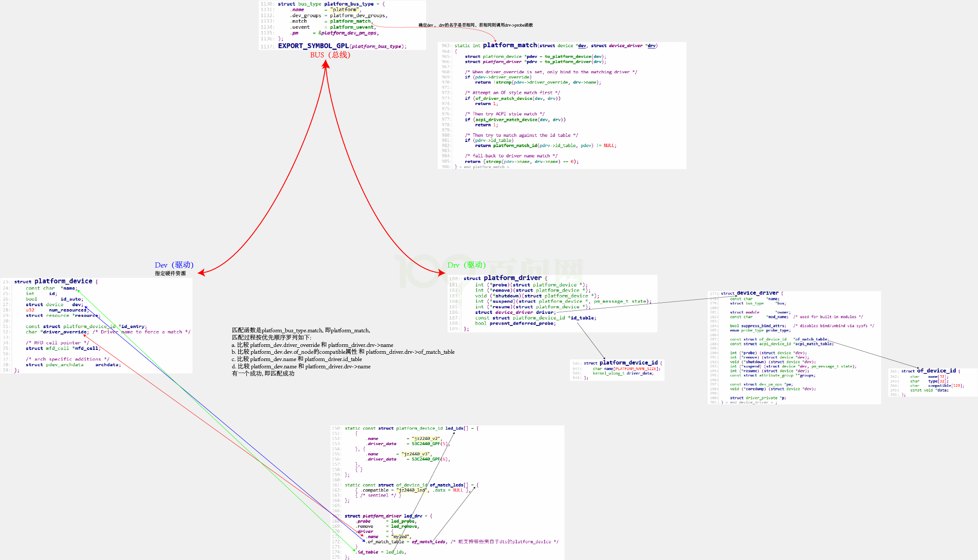Click the red BUS (总线) label
The height and width of the screenshot is (560, 978).
coord(330,55)
